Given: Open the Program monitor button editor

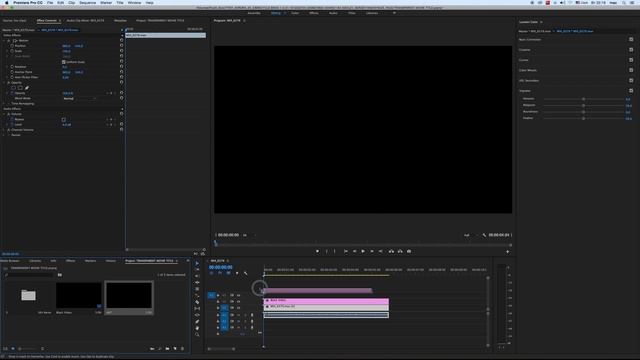Looking at the screenshot, I should click(507, 252).
